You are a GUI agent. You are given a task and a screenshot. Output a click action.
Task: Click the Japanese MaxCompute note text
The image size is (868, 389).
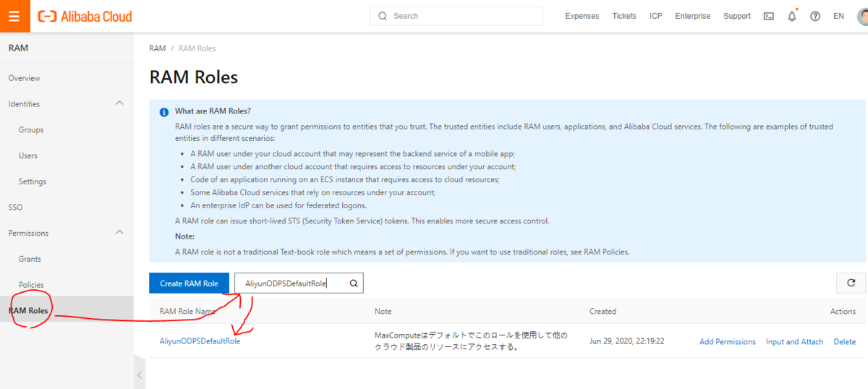click(x=471, y=341)
